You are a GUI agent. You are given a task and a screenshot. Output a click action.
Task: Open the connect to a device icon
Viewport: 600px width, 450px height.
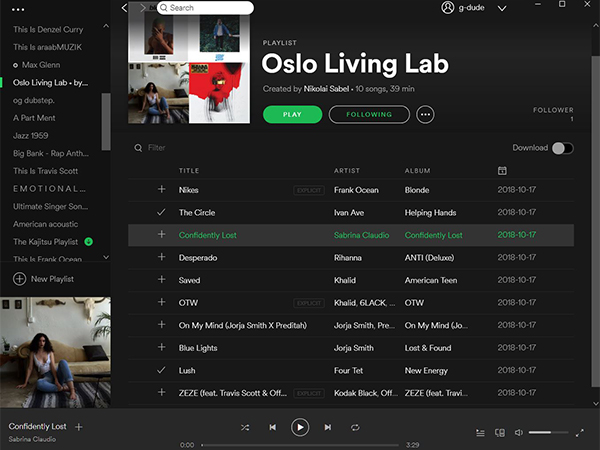500,433
